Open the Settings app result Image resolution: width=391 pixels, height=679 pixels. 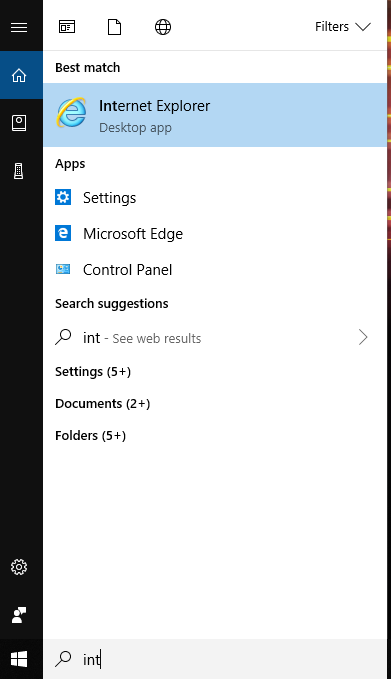(215, 197)
